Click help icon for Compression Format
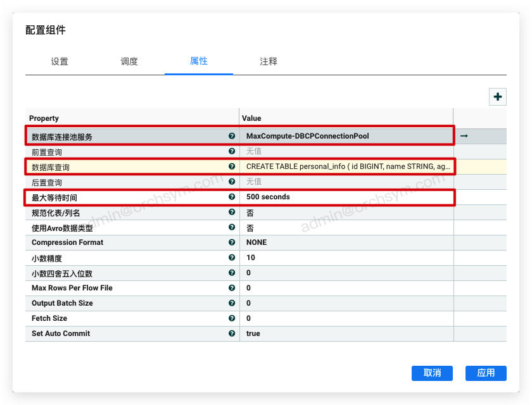The image size is (532, 405). pyautogui.click(x=232, y=242)
